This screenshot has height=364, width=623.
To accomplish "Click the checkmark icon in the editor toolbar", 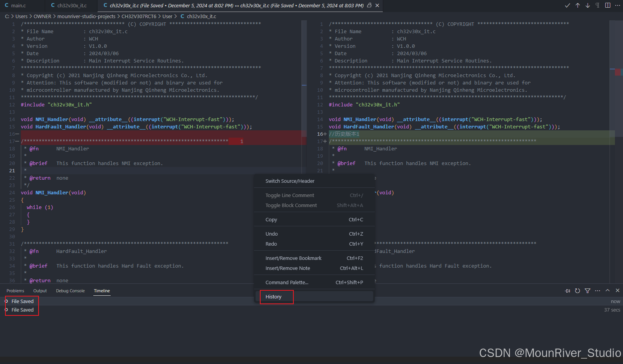I will coord(567,5).
